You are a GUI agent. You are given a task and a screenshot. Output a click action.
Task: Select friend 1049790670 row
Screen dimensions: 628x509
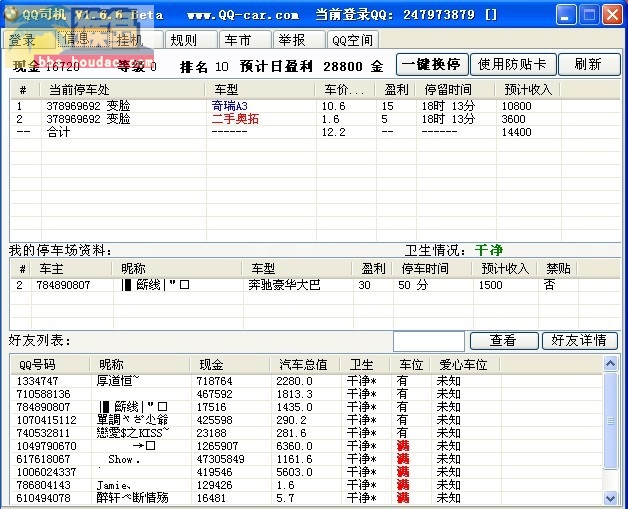pos(306,446)
